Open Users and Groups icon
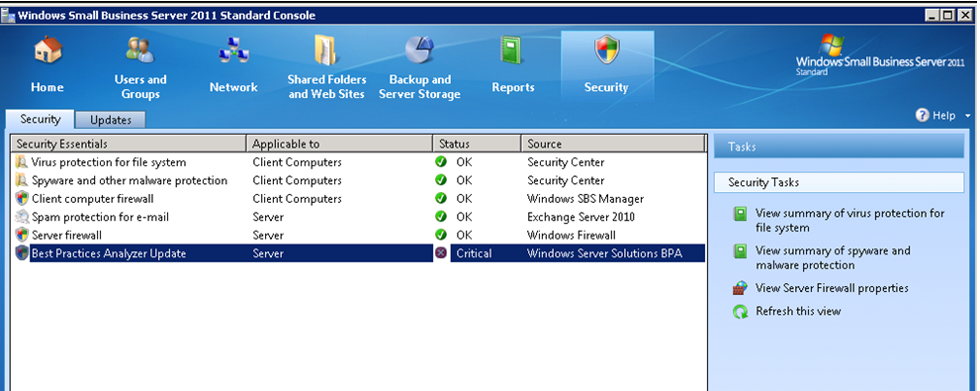This screenshot has width=980, height=391. 140,50
